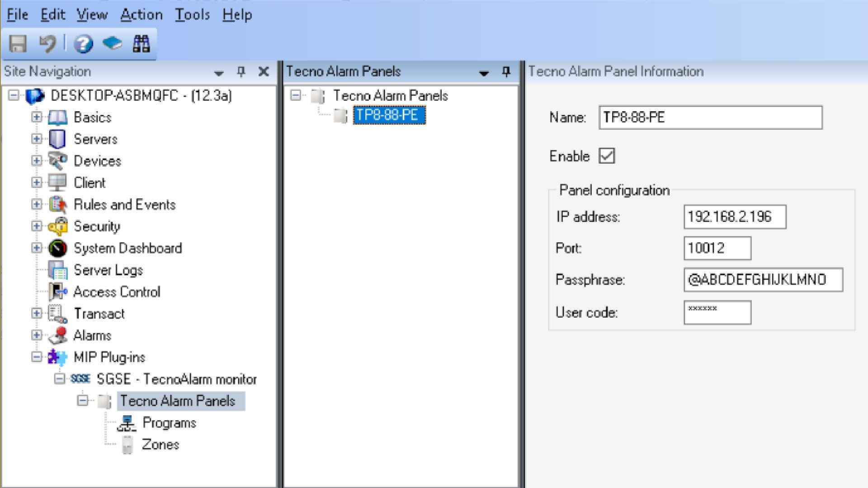Screen dimensions: 868x488
Task: Expand the Servers node in Site Navigation
Action: pos(37,138)
